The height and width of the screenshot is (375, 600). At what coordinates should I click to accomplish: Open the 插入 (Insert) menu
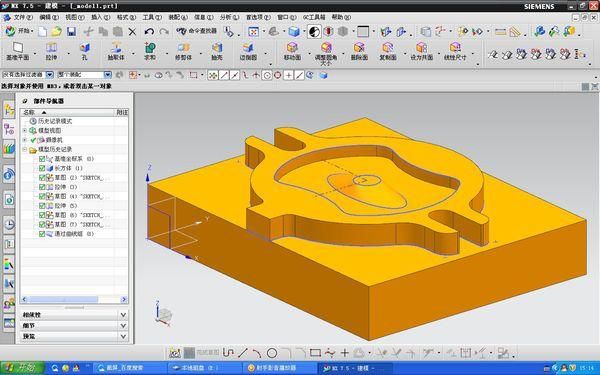tap(100, 17)
